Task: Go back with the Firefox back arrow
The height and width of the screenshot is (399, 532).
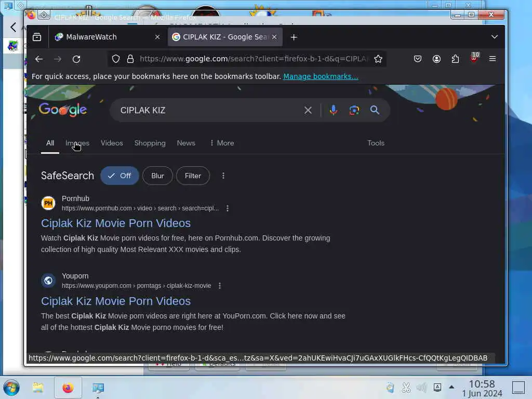Action: tap(39, 59)
